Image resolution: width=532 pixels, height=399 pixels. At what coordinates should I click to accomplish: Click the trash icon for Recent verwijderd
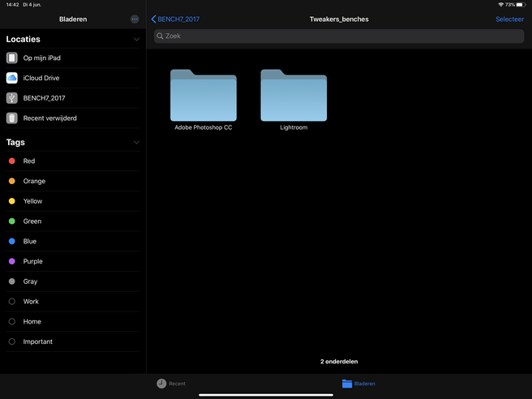[12, 118]
